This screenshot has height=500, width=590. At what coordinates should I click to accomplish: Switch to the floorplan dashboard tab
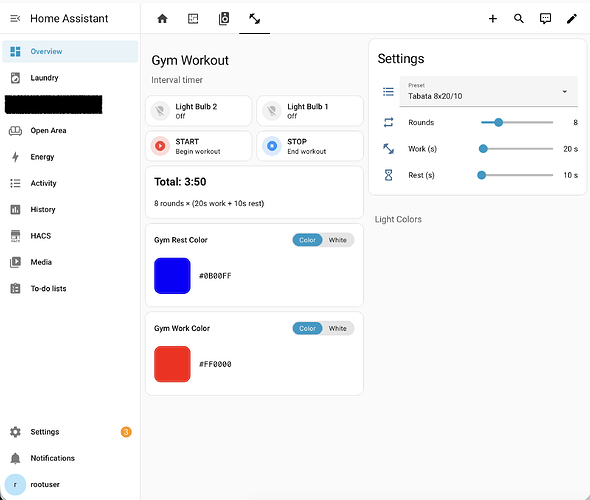[x=193, y=18]
